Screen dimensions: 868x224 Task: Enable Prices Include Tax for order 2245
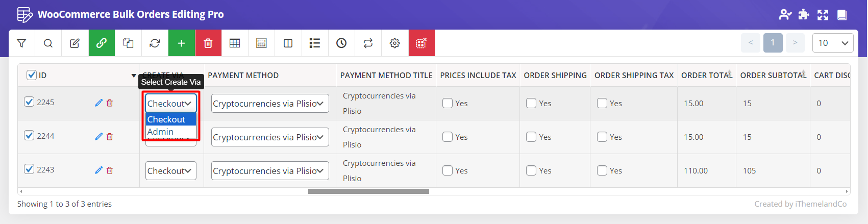tap(448, 103)
